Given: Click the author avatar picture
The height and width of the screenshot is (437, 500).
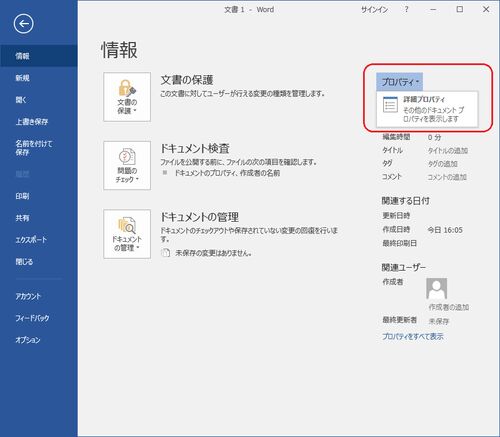Looking at the screenshot, I should tap(437, 289).
